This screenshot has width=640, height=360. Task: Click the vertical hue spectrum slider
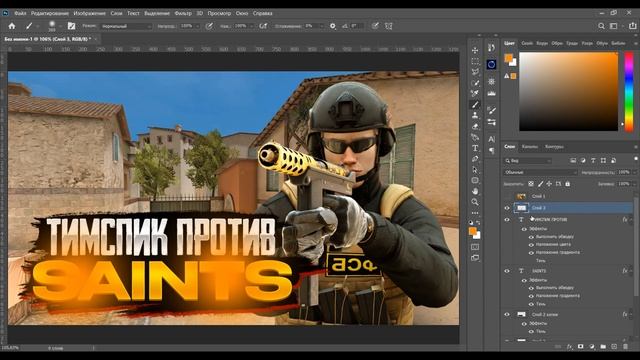629,92
